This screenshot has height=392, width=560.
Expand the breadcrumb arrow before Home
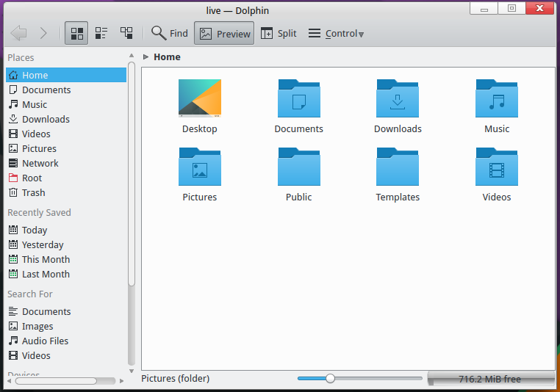pyautogui.click(x=146, y=57)
